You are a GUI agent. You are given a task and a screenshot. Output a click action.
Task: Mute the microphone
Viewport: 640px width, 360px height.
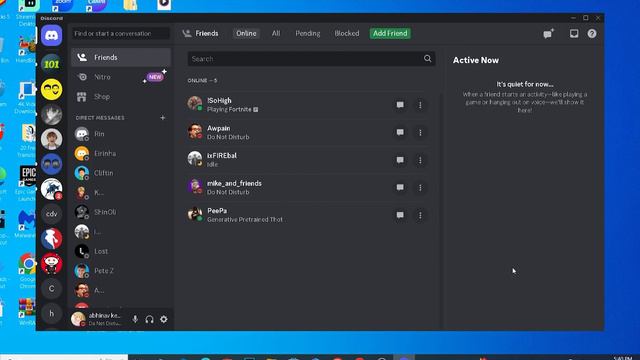tap(135, 319)
